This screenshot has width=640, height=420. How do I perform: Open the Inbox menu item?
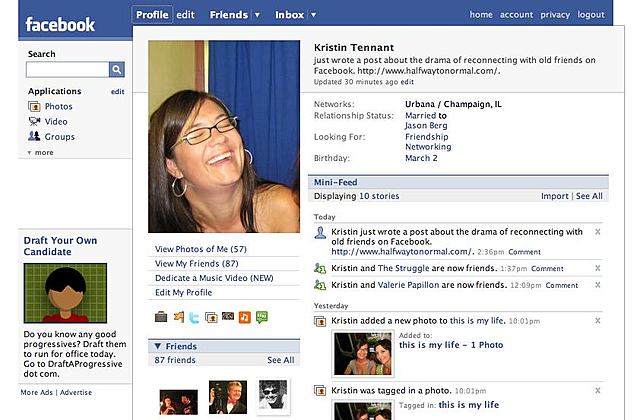pos(289,15)
